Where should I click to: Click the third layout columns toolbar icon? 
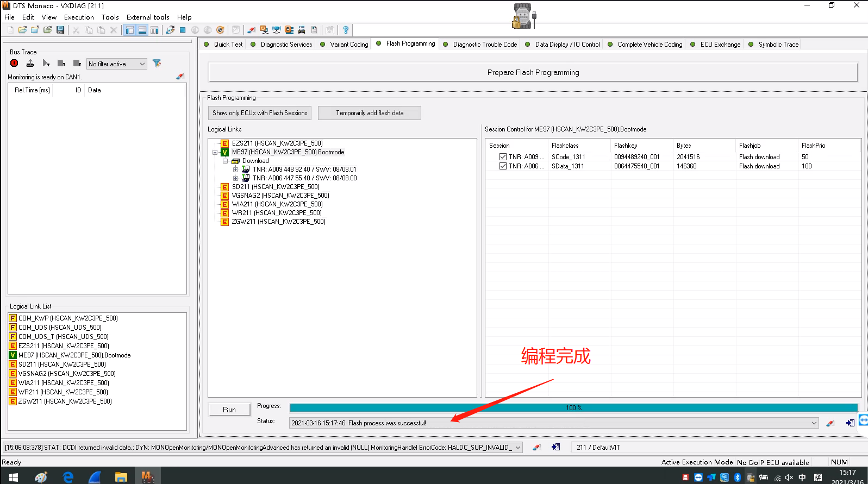pos(155,30)
